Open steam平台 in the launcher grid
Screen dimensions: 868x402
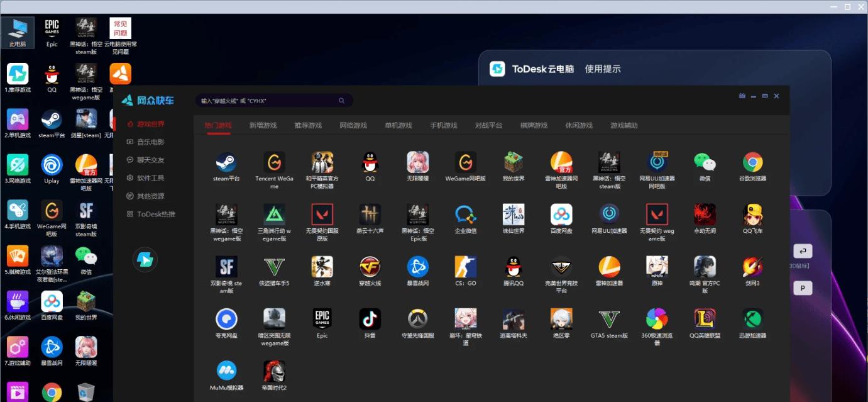click(x=226, y=162)
